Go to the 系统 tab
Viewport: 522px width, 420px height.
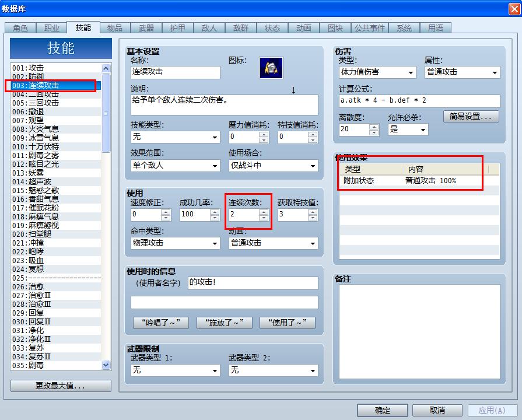(404, 28)
